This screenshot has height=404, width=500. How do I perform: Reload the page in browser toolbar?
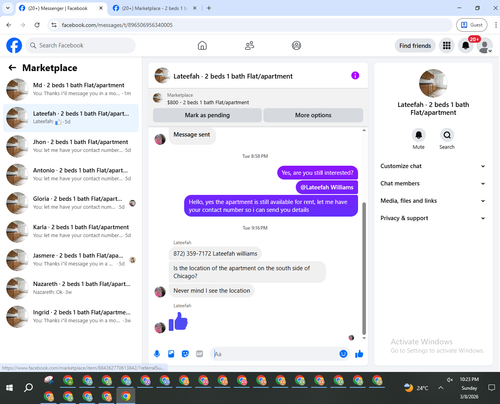click(x=37, y=25)
